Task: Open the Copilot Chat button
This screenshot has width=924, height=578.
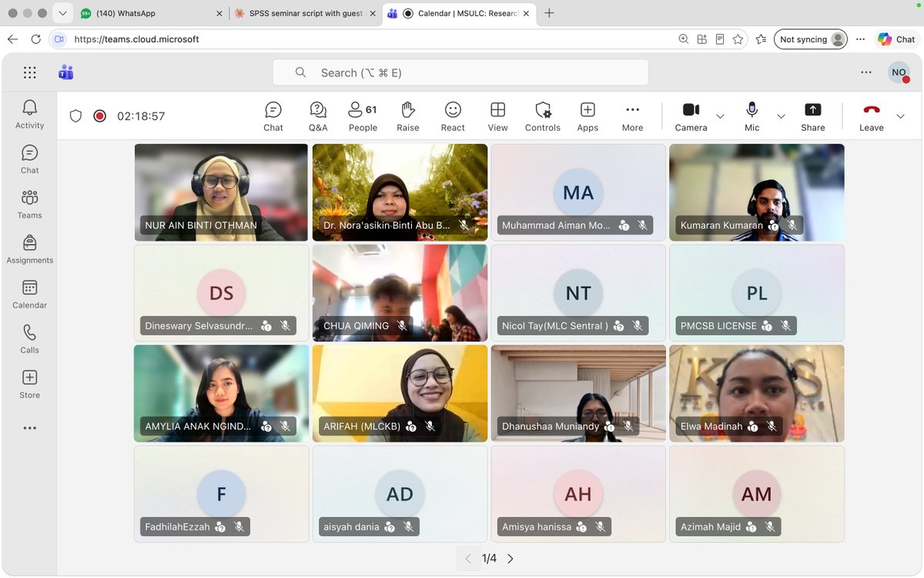Action: pyautogui.click(x=897, y=39)
